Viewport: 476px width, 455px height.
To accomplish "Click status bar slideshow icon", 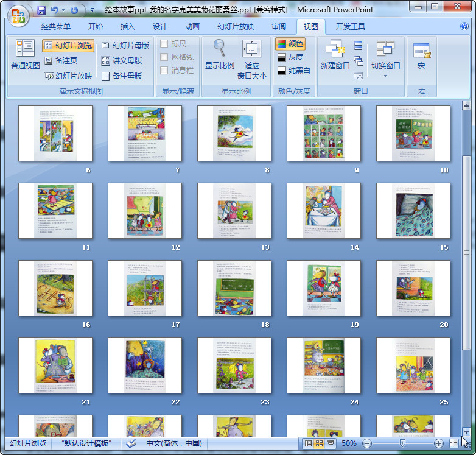I will (x=331, y=443).
